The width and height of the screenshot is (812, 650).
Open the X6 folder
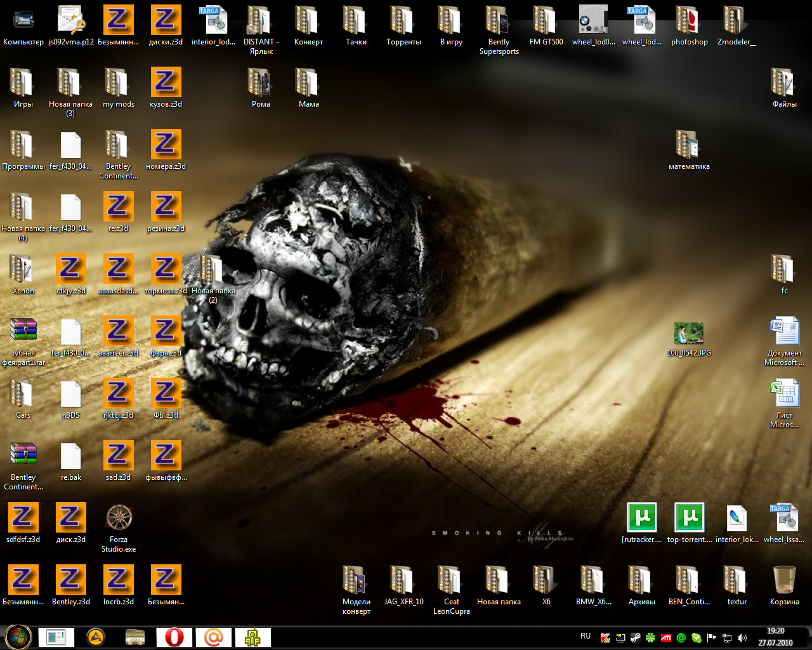click(x=546, y=587)
